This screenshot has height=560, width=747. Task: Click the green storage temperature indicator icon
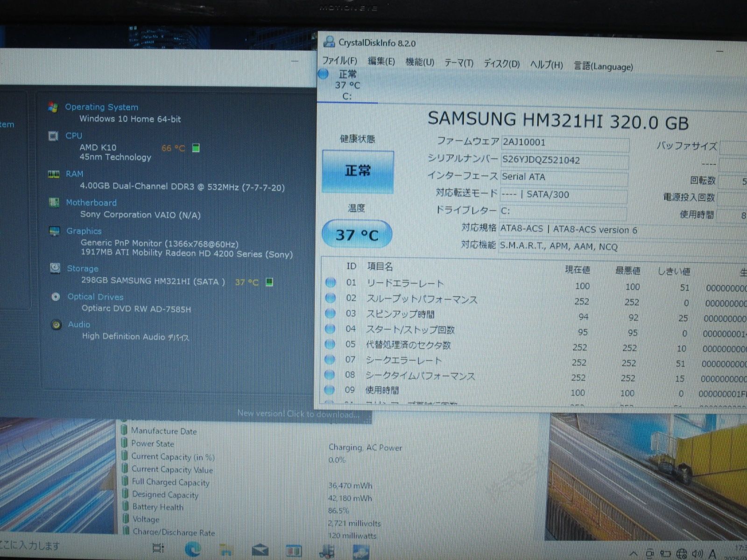[x=269, y=282]
